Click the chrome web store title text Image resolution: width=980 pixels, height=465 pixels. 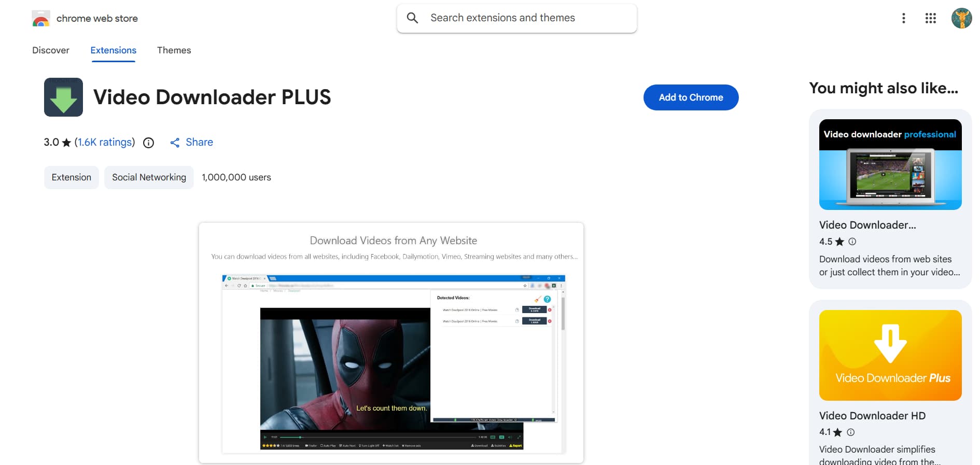pos(97,18)
